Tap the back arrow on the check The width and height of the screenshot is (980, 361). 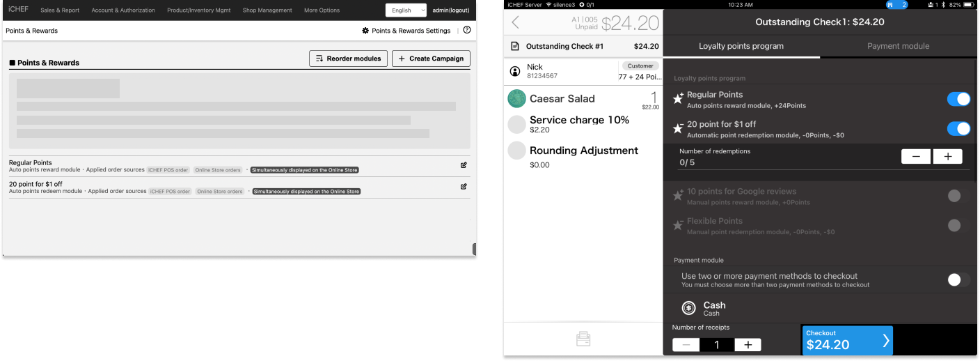point(516,23)
